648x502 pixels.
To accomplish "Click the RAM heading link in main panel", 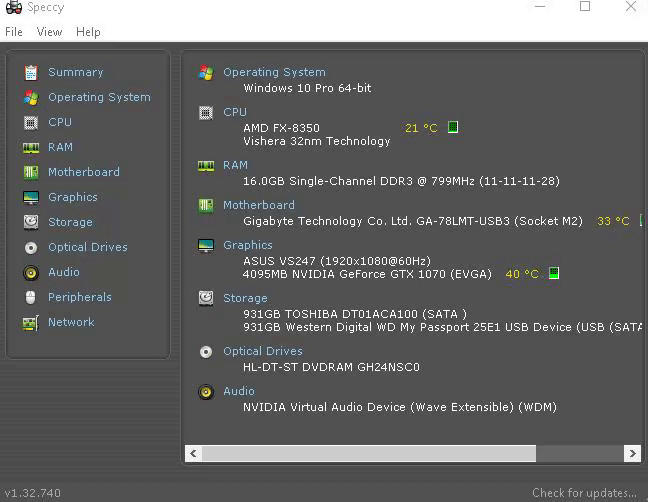I will click(x=235, y=165).
